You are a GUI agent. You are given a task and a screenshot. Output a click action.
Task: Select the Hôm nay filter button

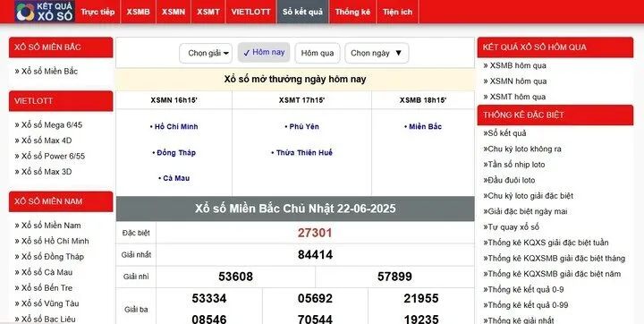pos(264,53)
